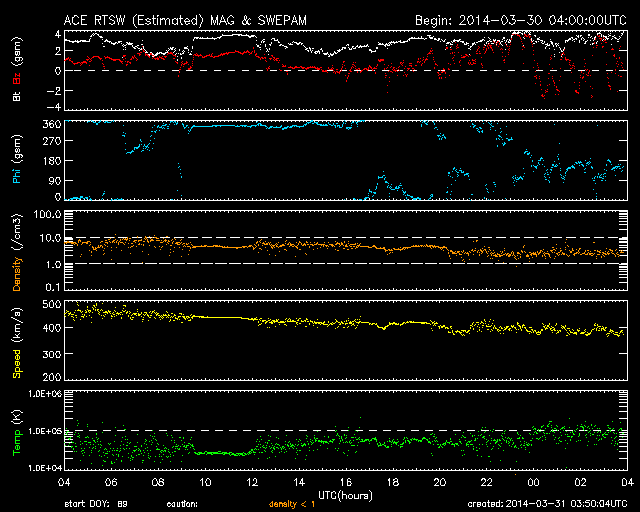Click the '14' hour tick label
The height and width of the screenshot is (512, 640).
click(299, 482)
